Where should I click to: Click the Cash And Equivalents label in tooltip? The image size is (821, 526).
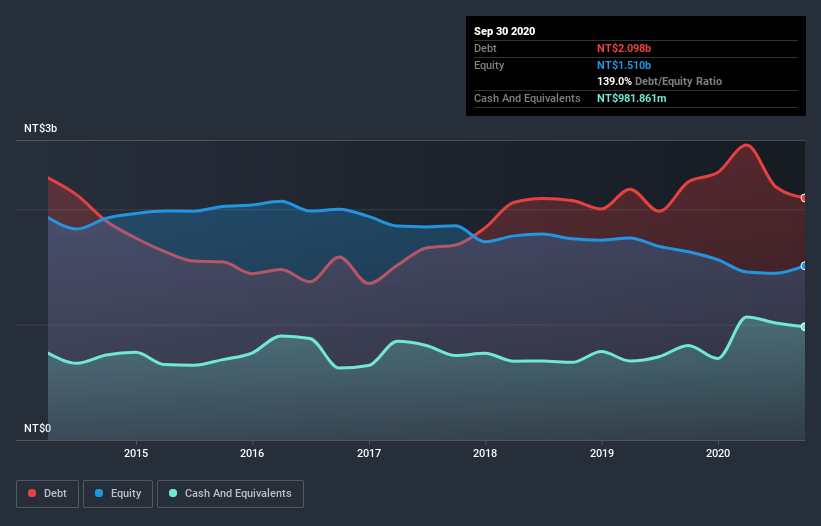pyautogui.click(x=527, y=98)
